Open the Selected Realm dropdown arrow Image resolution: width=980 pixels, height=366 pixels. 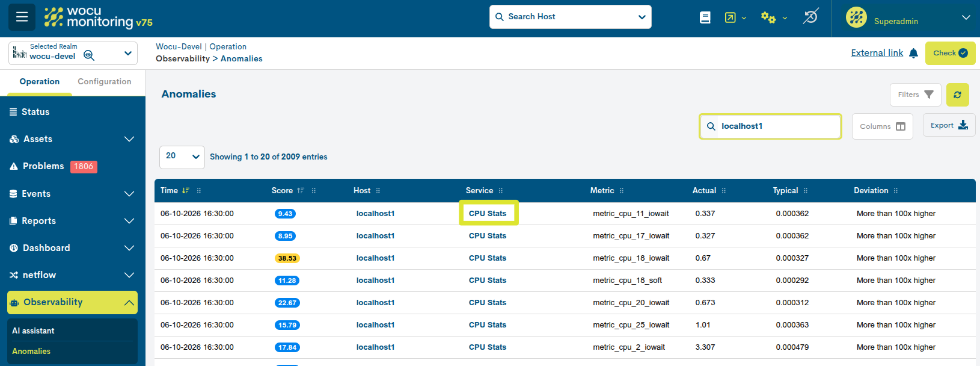pos(128,54)
